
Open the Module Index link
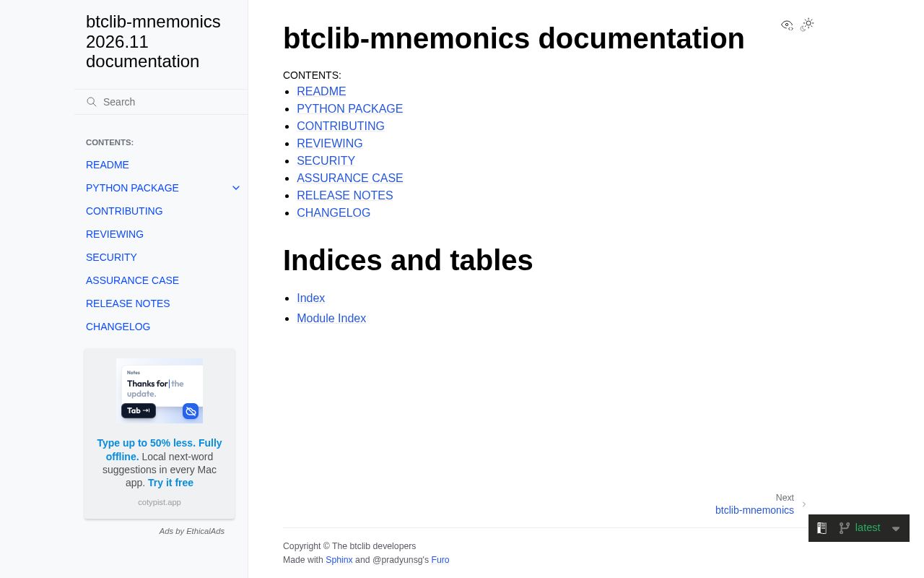(x=331, y=319)
